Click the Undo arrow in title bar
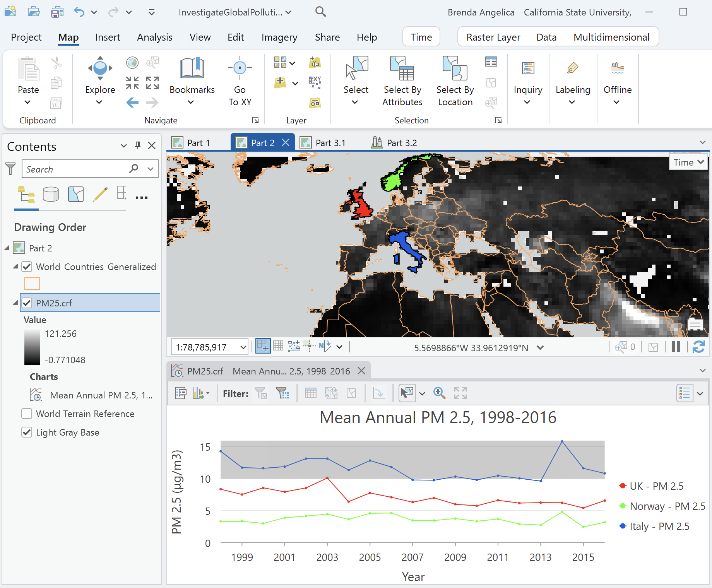This screenshot has width=712, height=588. [79, 12]
